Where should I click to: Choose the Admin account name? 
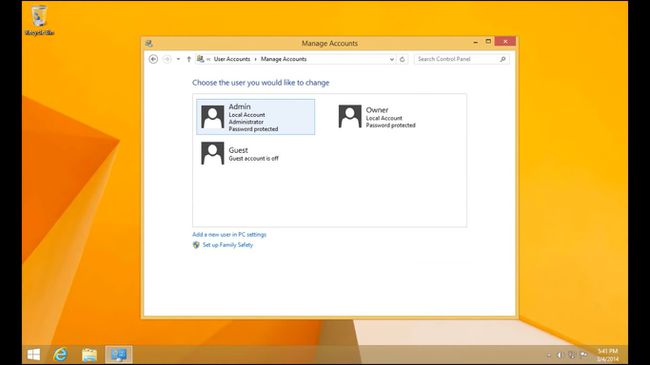point(240,107)
